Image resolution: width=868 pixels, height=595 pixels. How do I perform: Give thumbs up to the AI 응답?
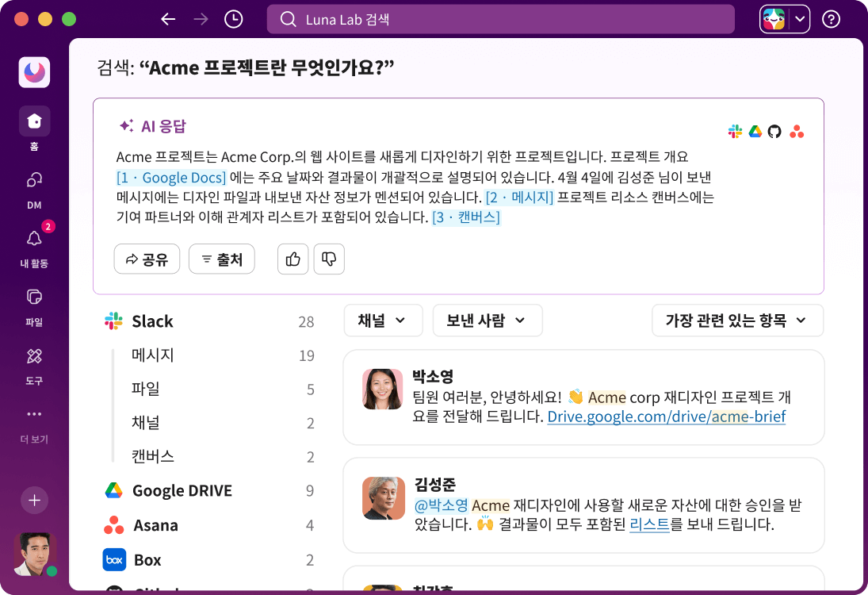[x=293, y=259]
